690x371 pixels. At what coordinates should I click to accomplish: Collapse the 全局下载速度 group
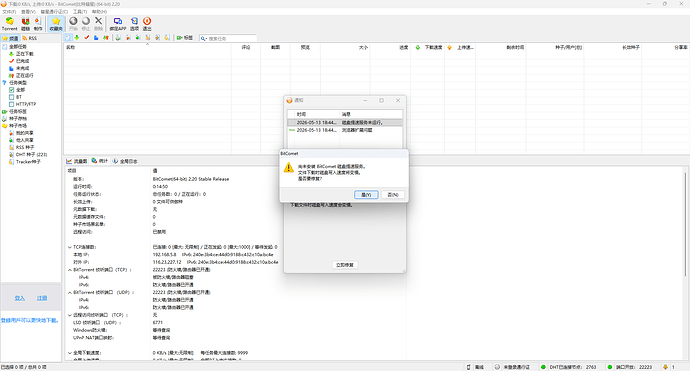tap(70, 353)
